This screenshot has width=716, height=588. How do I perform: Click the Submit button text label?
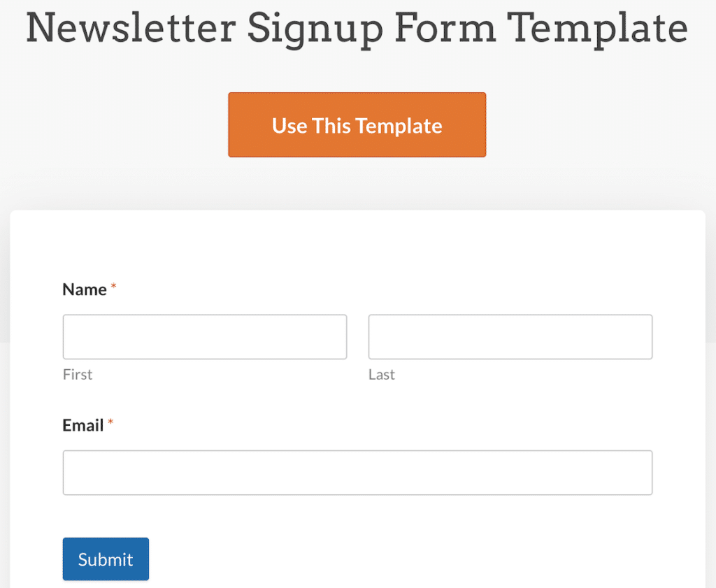click(x=106, y=559)
